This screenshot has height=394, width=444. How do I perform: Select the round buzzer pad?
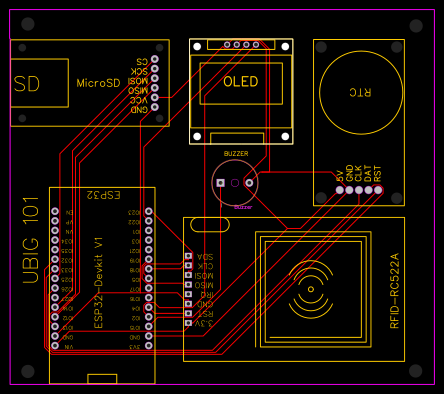(x=249, y=183)
